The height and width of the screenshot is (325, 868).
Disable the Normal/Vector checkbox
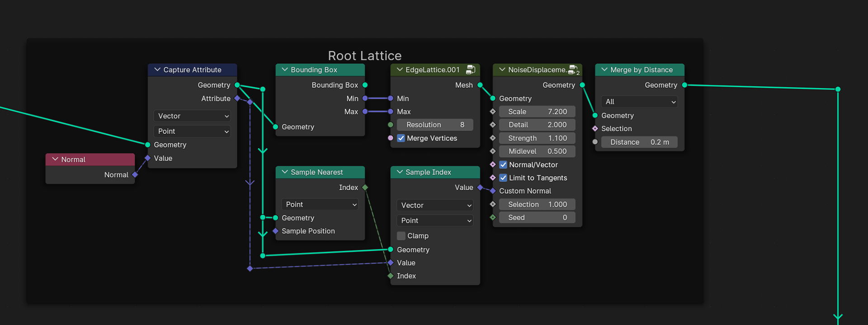tap(503, 165)
